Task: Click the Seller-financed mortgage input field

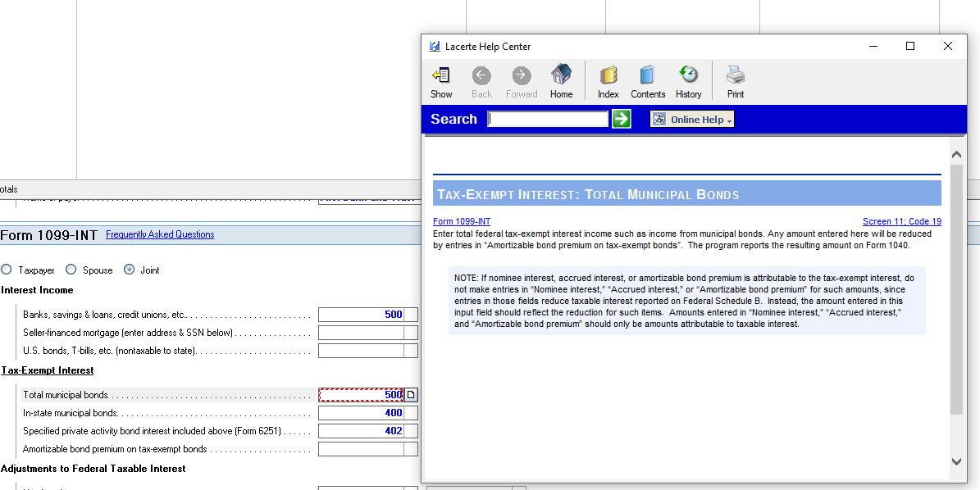Action: pyautogui.click(x=361, y=333)
